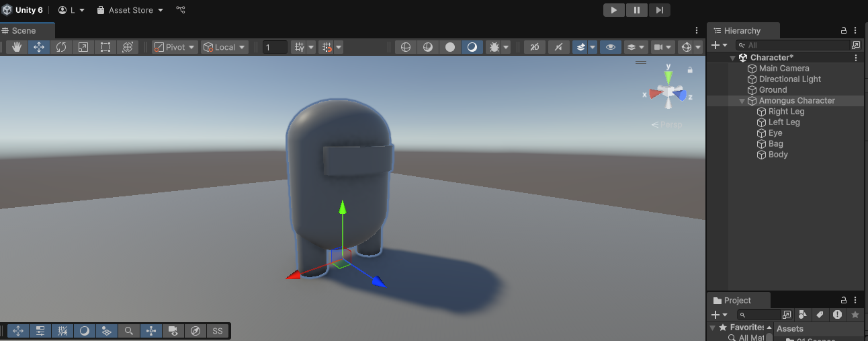
Task: Click the Pause button
Action: point(636,10)
